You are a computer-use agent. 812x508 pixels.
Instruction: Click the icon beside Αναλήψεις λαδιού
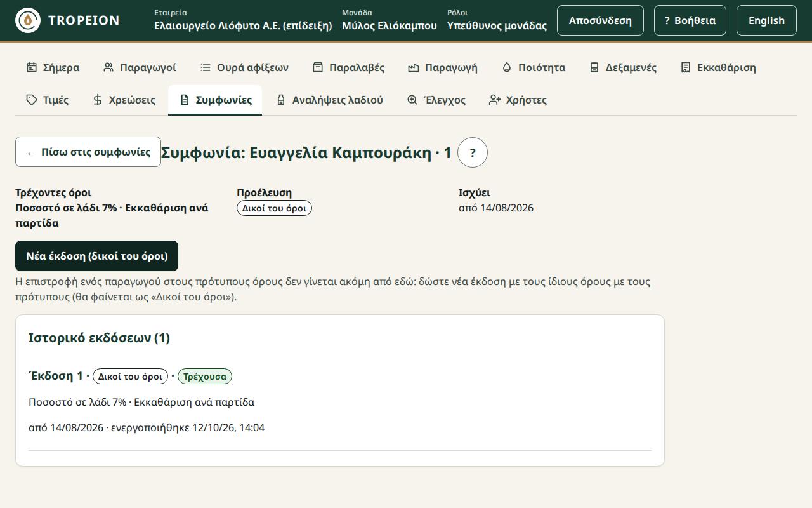pyautogui.click(x=281, y=100)
